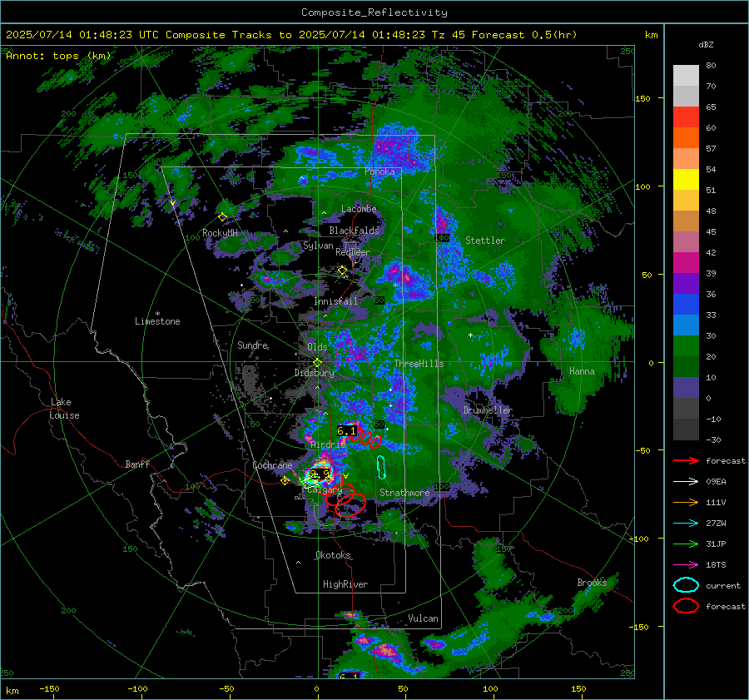
Task: Click the Lake Louise label
Action: pos(64,409)
